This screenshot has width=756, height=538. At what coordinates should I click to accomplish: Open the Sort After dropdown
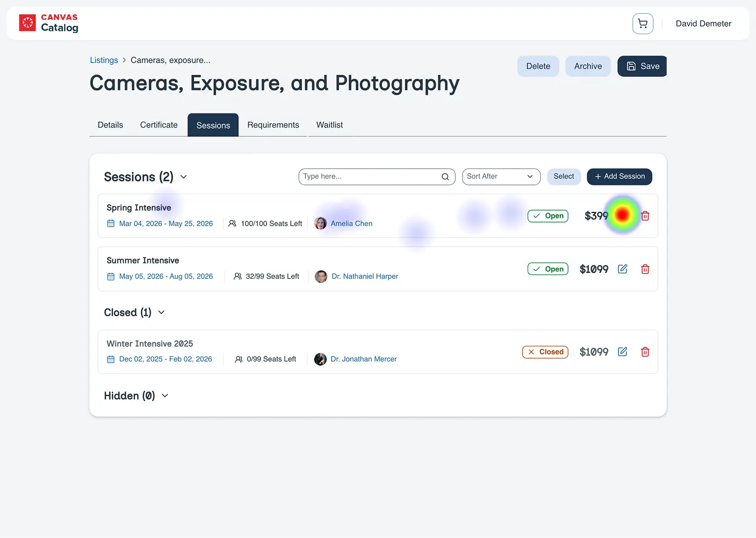(501, 176)
